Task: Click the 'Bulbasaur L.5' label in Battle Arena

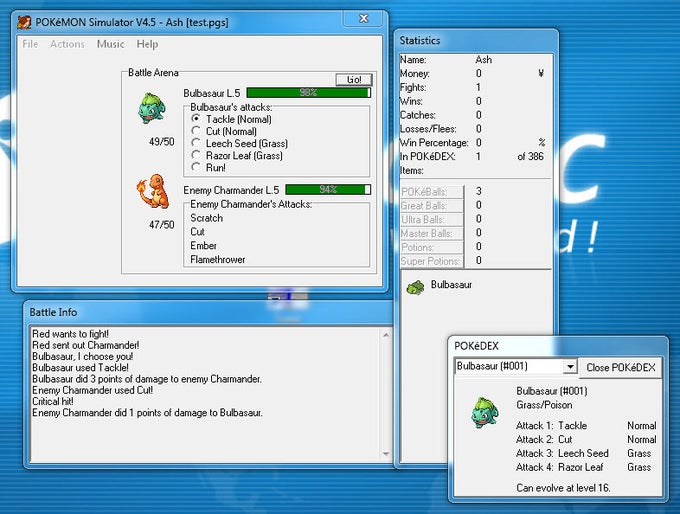Action: 212,93
